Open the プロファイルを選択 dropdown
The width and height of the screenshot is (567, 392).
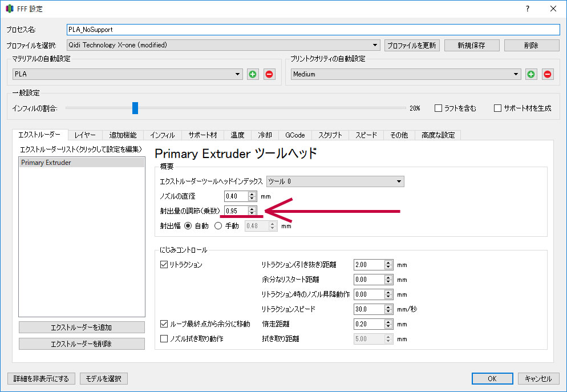pos(224,45)
